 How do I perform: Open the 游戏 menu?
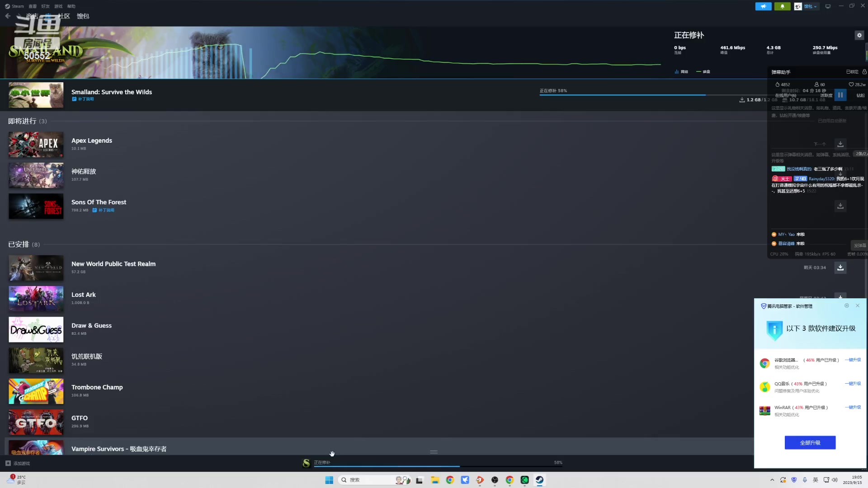point(58,6)
